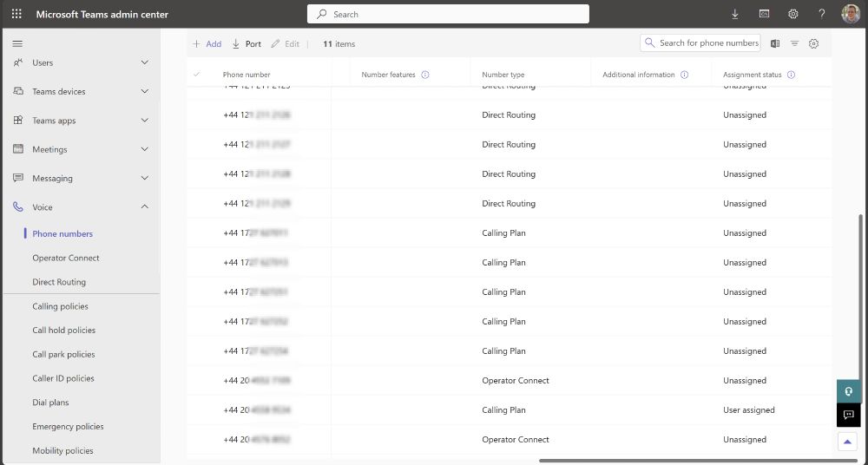Click the first Calling Plan row's number type
This screenshot has height=465, width=868.
coord(503,233)
